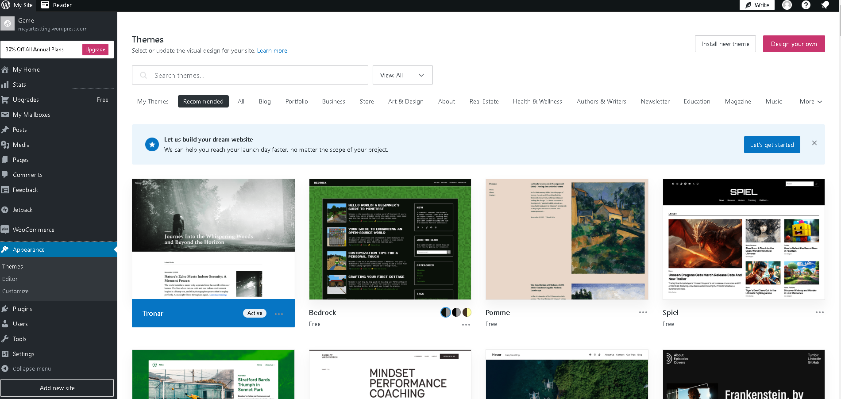Click in the Search themes field

(x=250, y=76)
